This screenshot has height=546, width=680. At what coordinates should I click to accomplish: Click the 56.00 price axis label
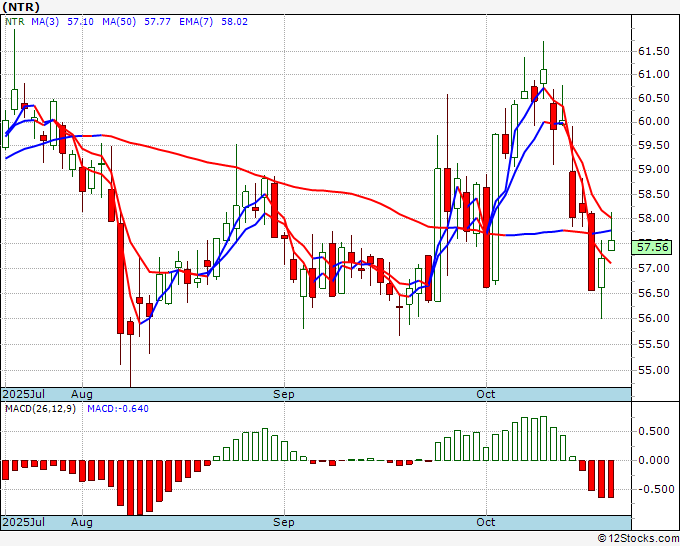click(654, 318)
